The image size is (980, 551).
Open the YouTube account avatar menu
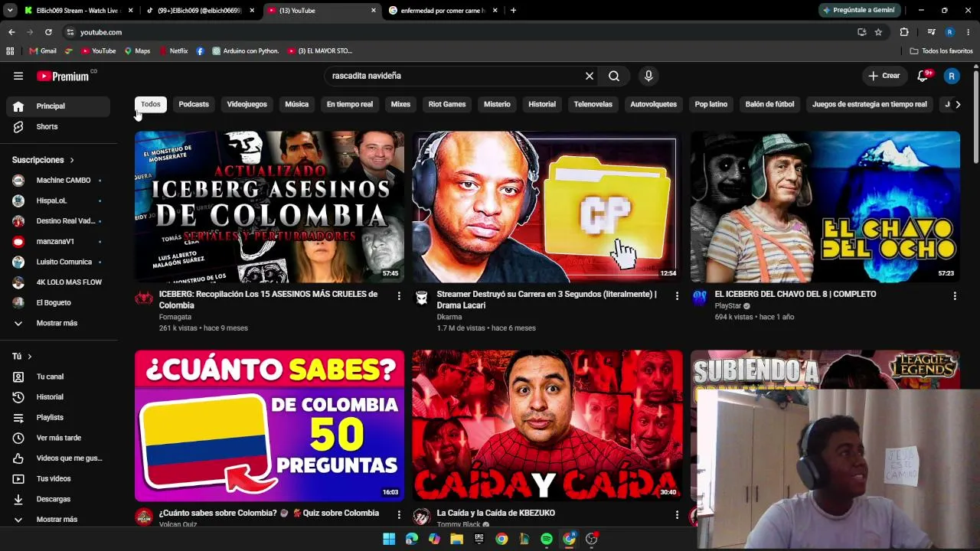(x=952, y=76)
